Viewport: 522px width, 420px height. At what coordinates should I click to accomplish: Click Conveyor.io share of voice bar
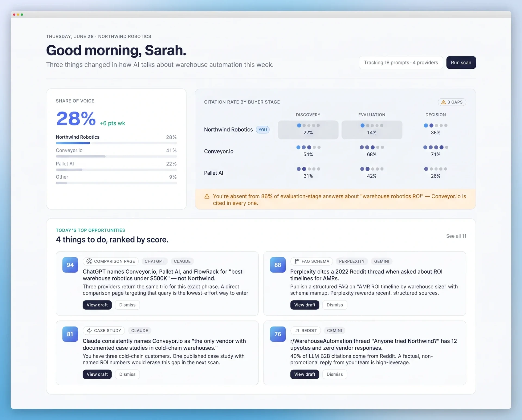click(x=116, y=156)
